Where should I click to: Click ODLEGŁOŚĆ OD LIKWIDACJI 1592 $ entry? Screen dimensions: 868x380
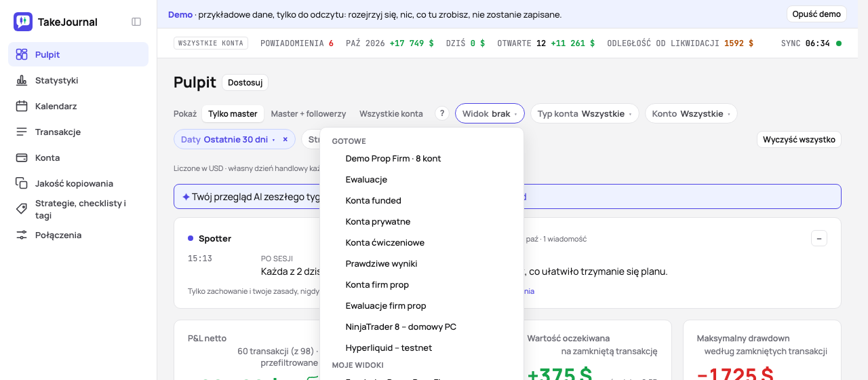coord(680,43)
